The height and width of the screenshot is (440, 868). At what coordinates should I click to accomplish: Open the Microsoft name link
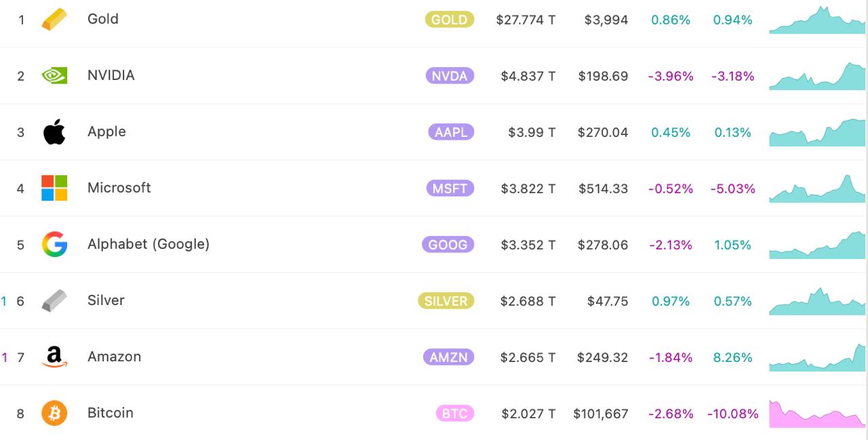click(x=119, y=188)
